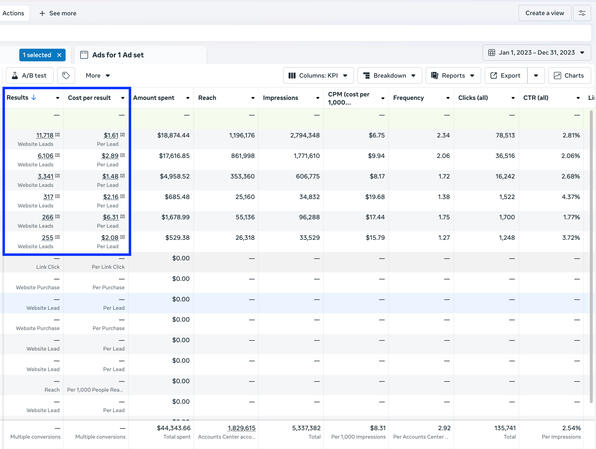Image resolution: width=596 pixels, height=449 pixels.
Task: Click the Results sort arrow icon
Action: 34,97
